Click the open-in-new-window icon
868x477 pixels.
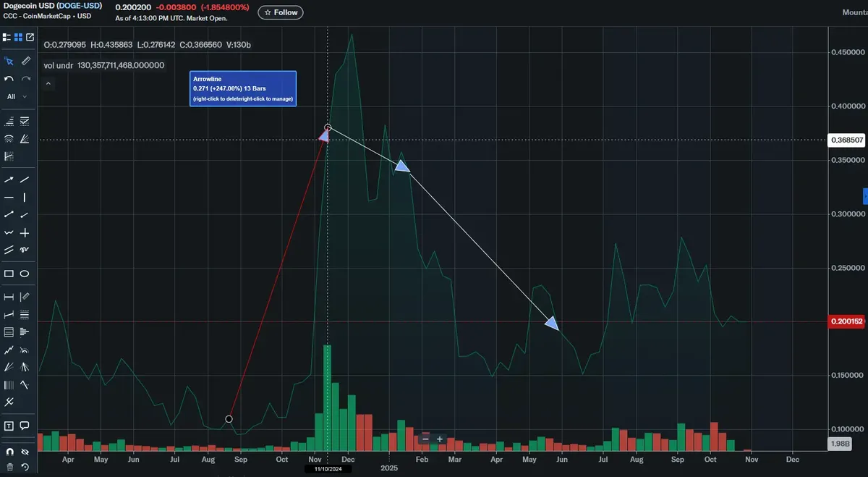[30, 37]
